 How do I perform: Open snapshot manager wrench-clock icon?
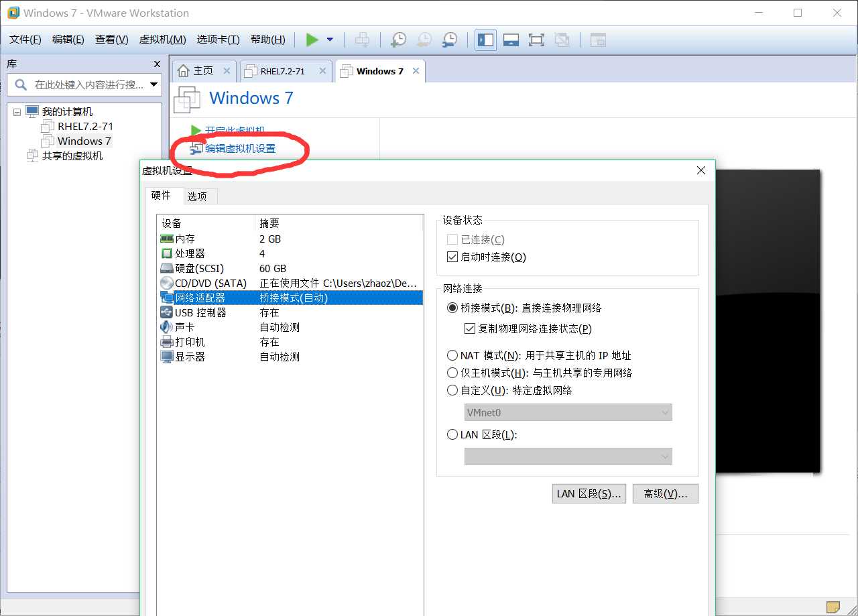[449, 40]
